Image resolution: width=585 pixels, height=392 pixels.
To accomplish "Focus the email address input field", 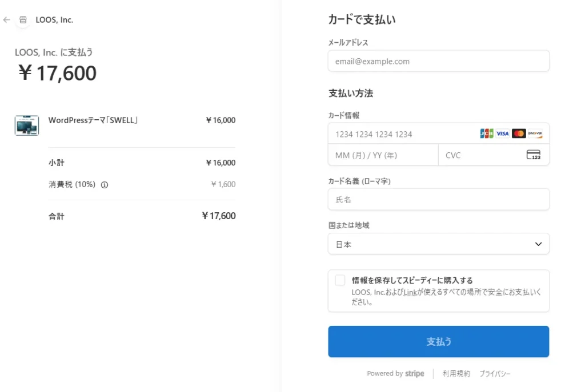I will pyautogui.click(x=438, y=61).
